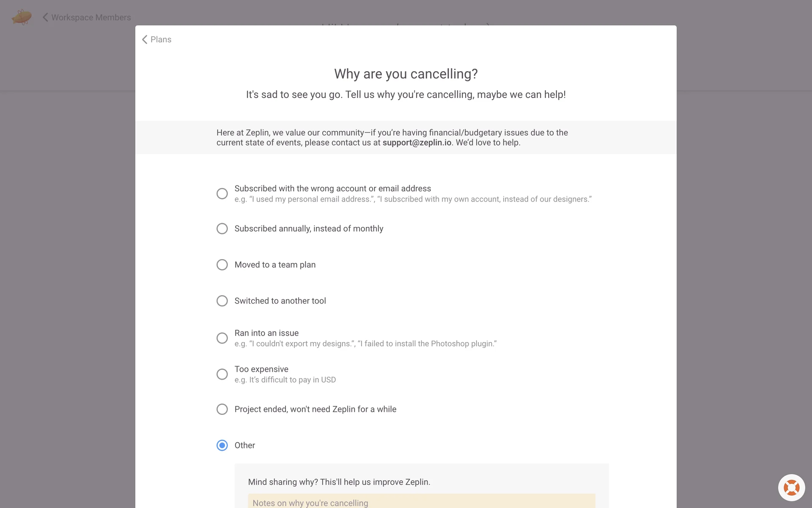Click the 'Why are you cancelling?' heading

click(406, 74)
